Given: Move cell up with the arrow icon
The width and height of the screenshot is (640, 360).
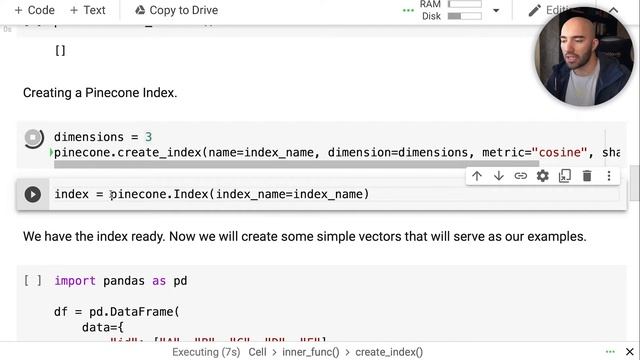Looking at the screenshot, I should point(477,176).
